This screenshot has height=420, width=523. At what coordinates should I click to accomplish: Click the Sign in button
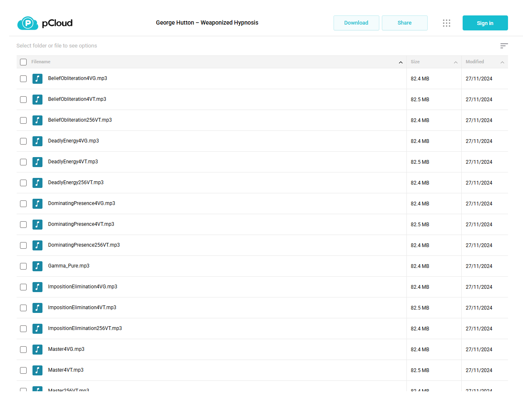(485, 23)
